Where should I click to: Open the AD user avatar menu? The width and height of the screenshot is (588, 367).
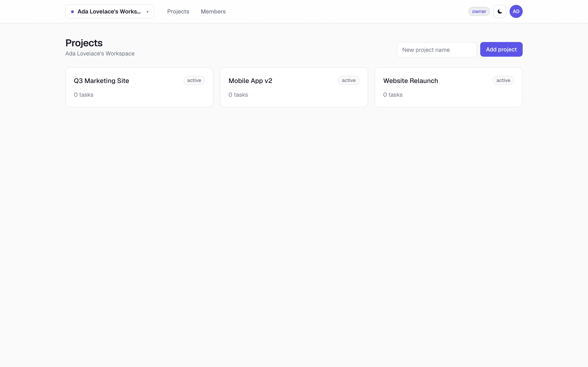[516, 11]
